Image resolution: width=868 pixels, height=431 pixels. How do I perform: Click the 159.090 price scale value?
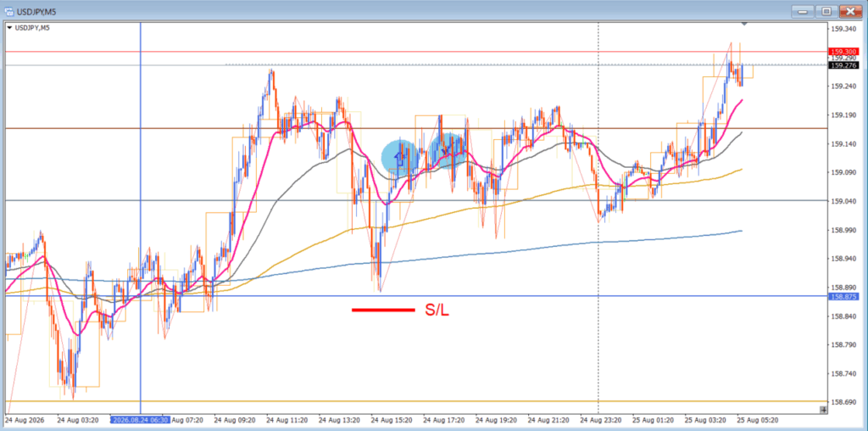843,172
